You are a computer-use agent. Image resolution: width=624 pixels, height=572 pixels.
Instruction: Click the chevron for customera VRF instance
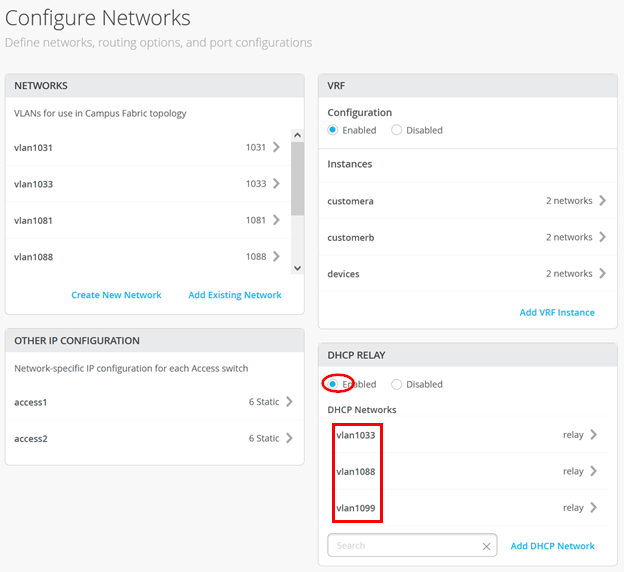(602, 201)
